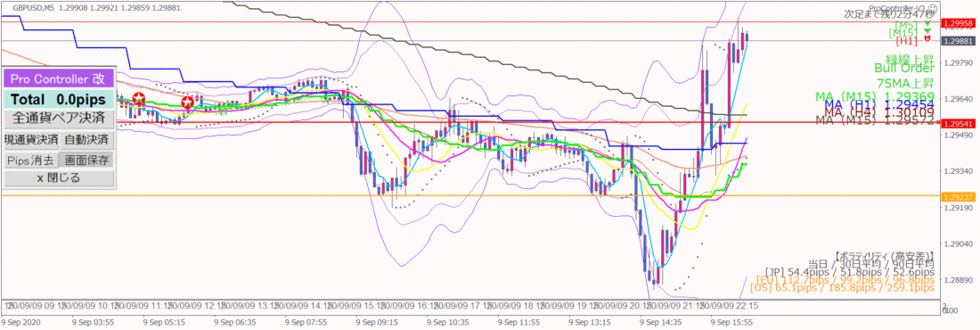The image size is (980, 330).
Task: Click the first red star trade marker
Action: [139, 99]
